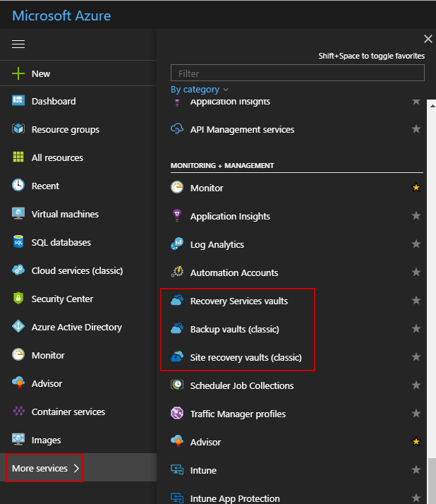The width and height of the screenshot is (436, 504).
Task: Click the Microsoft Azure title link
Action: [x=61, y=16]
